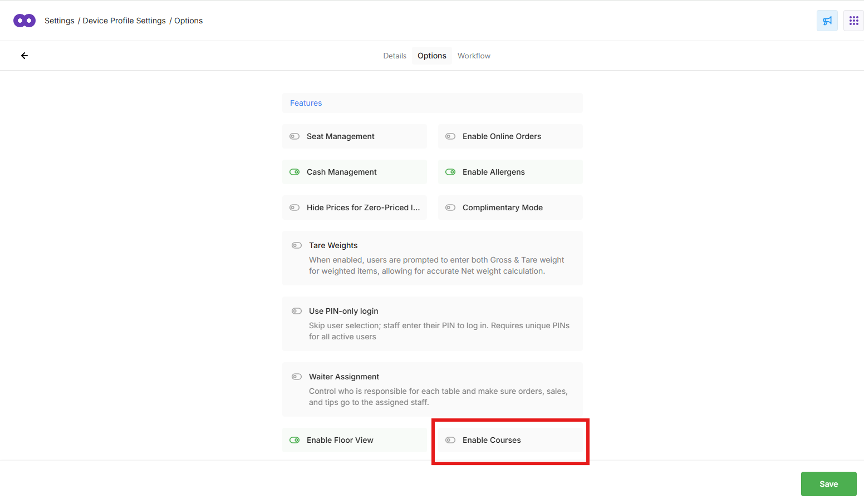Switch to the Workflow tab
This screenshot has width=864, height=504.
pos(474,56)
